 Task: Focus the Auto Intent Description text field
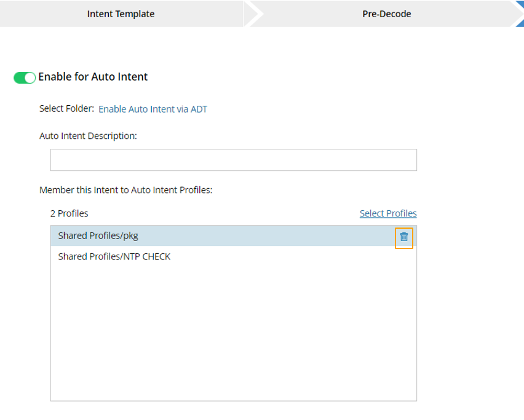point(233,160)
